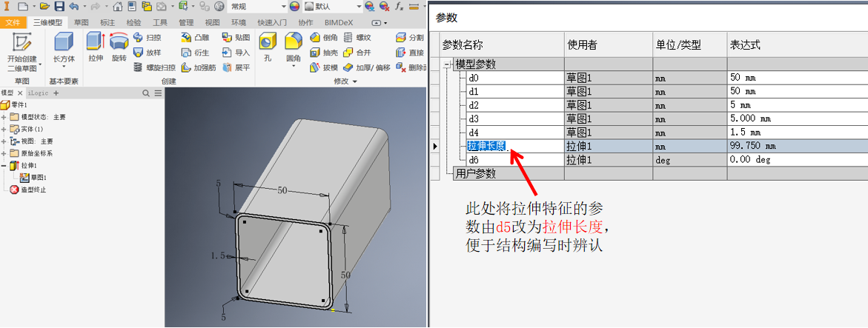Switch to the 检验 ribbon tab
Image resolution: width=868 pixels, height=328 pixels.
point(133,23)
